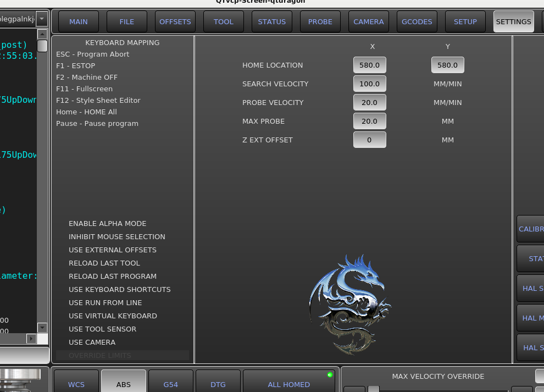Toggle Use Virtual Keyboard option
Image resolution: width=544 pixels, height=392 pixels.
click(x=113, y=316)
